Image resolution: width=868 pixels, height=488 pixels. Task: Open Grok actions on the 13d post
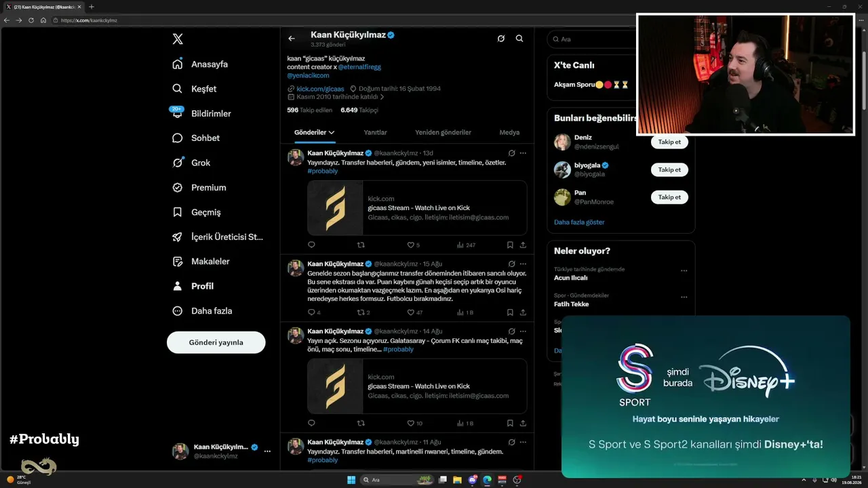coord(512,153)
